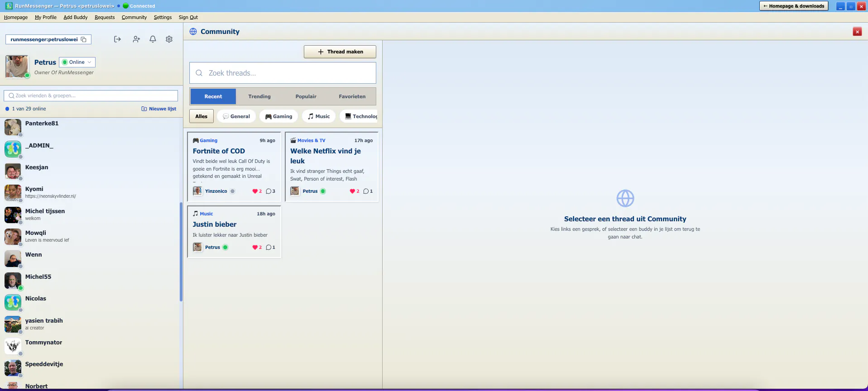Switch to the Trending tab
Image resolution: width=868 pixels, height=391 pixels.
(x=259, y=96)
